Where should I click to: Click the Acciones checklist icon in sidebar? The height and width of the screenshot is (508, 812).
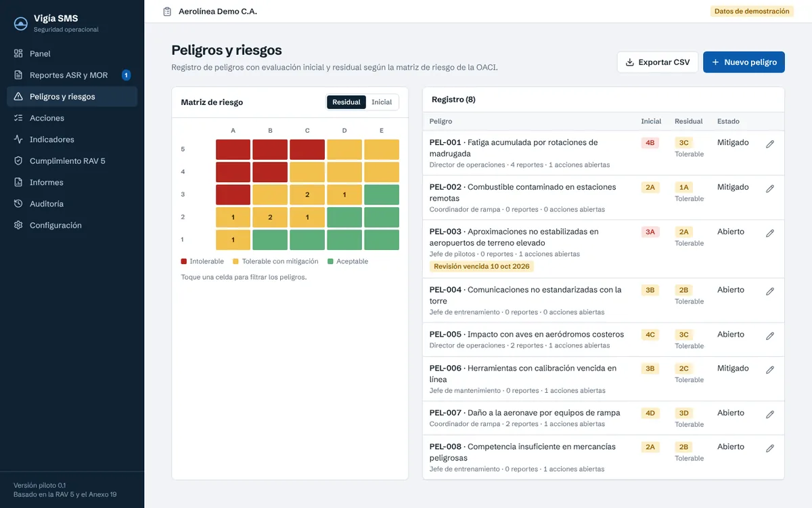click(x=18, y=118)
